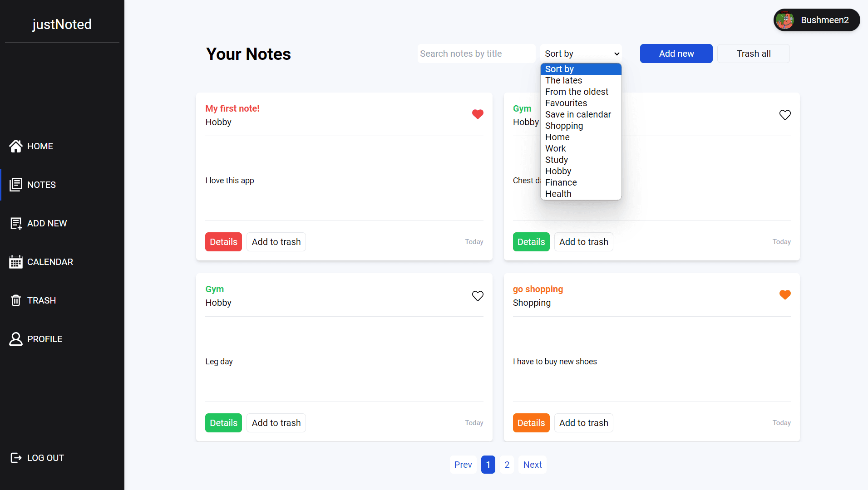This screenshot has height=490, width=868.
Task: Click the 'I love this app' text
Action: (230, 181)
